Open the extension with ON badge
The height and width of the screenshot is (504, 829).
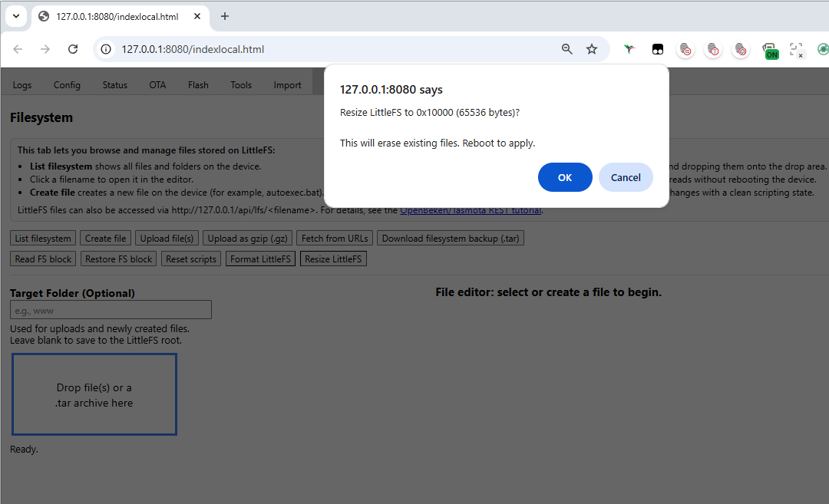coord(771,51)
